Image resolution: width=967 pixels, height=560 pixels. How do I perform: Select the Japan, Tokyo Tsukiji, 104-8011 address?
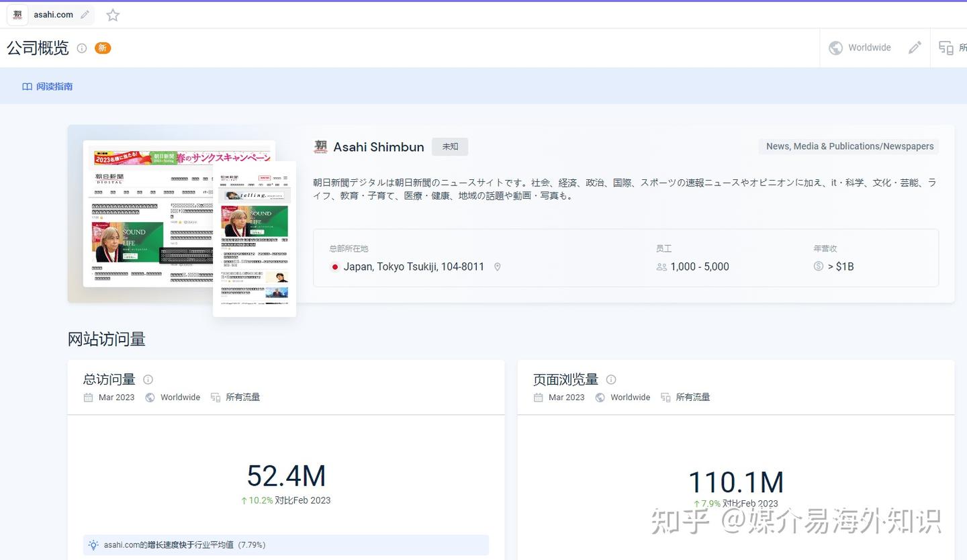coord(414,267)
